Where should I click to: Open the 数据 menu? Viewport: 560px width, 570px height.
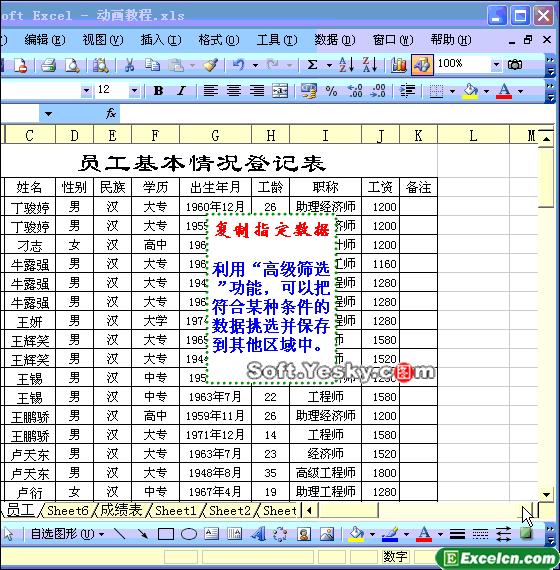click(x=335, y=40)
